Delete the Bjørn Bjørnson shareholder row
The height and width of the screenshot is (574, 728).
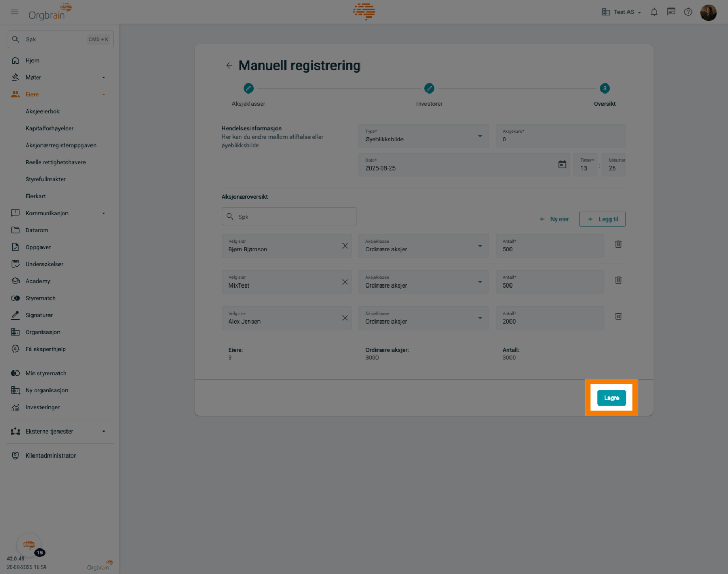[618, 244]
